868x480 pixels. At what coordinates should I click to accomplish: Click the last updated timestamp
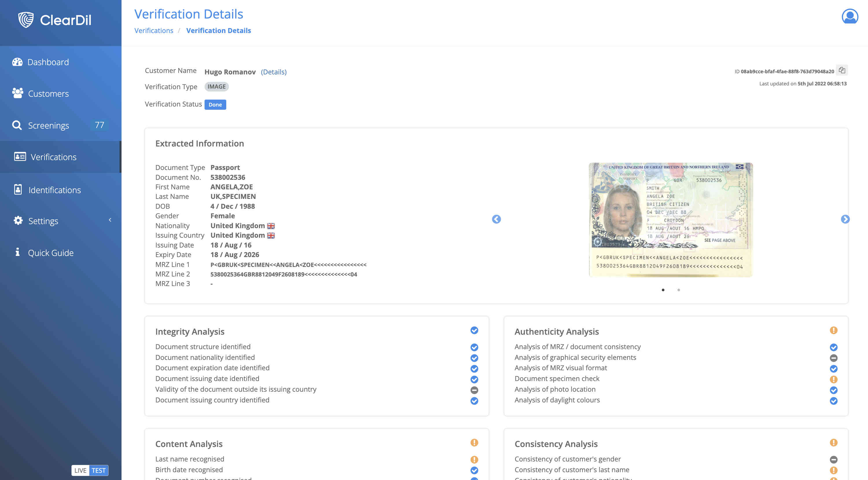[822, 84]
